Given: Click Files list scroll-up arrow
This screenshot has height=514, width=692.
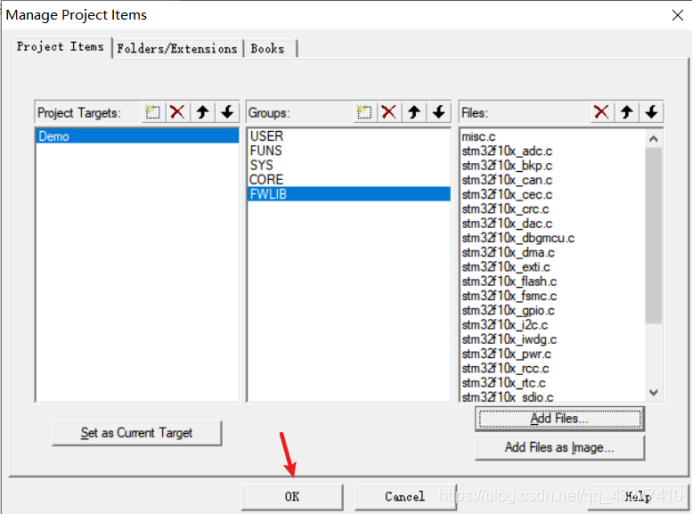Looking at the screenshot, I should click(654, 139).
